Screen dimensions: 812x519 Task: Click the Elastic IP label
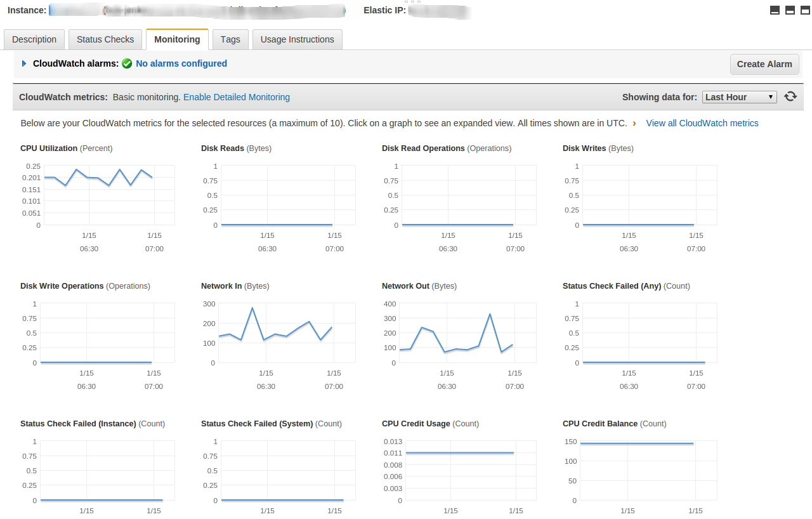click(x=384, y=10)
